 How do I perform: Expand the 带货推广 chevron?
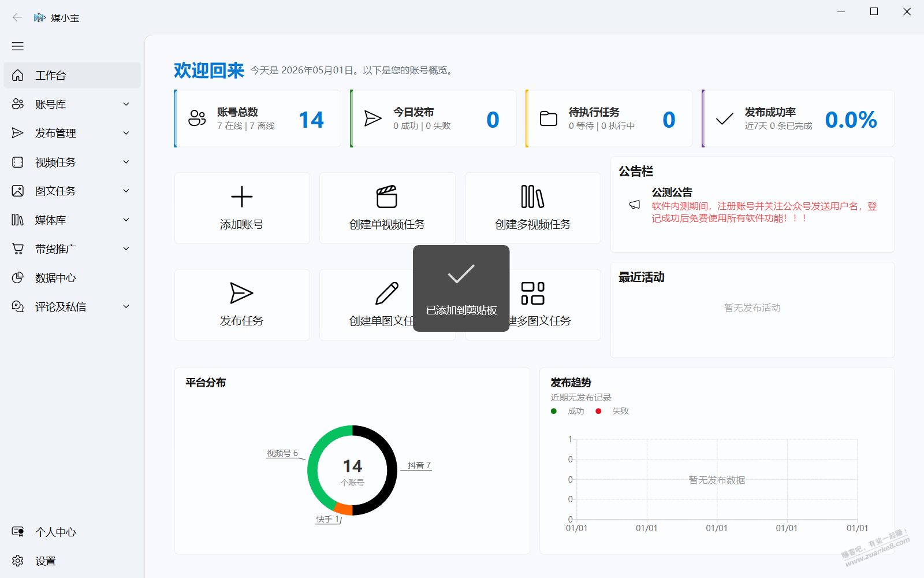click(x=126, y=249)
